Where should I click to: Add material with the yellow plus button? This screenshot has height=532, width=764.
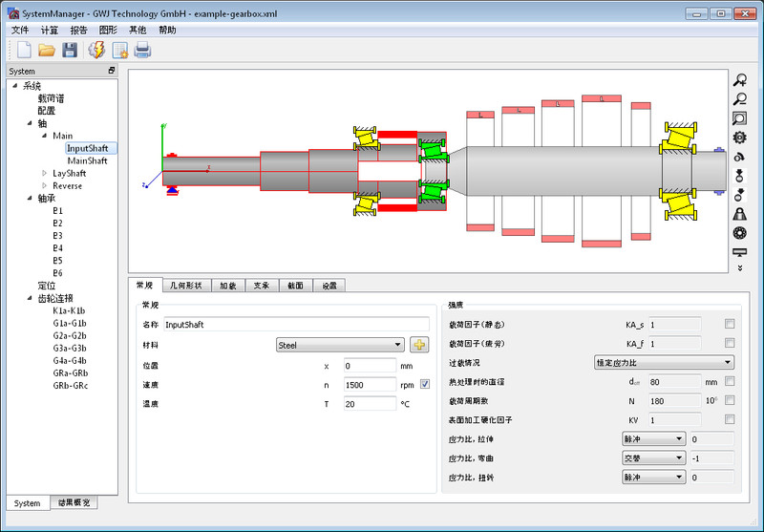pos(419,345)
